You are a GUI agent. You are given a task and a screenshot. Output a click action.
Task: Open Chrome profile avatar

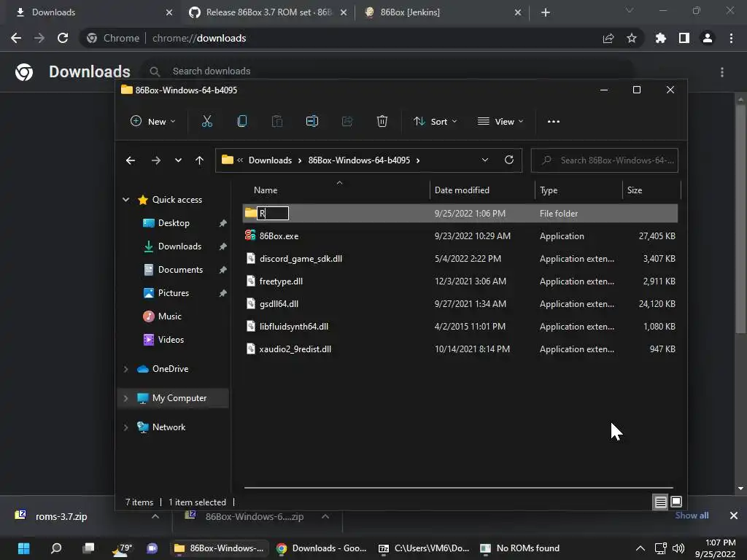pos(708,38)
